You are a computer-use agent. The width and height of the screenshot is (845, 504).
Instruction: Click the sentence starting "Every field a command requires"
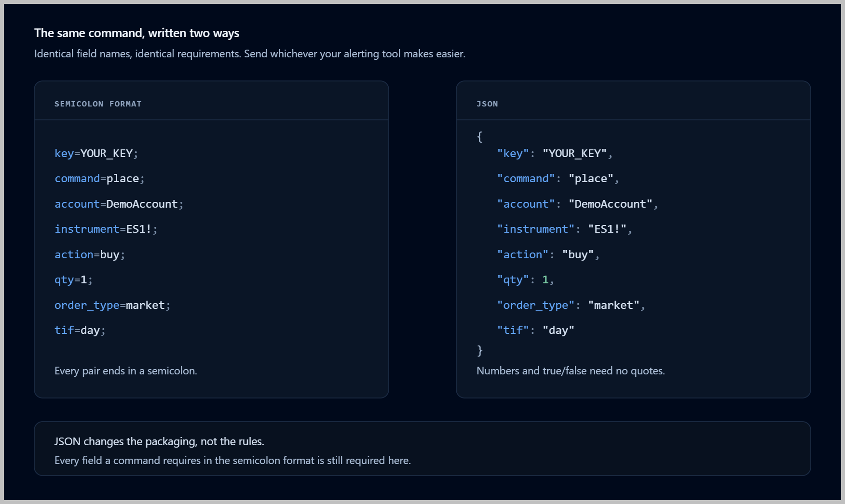232,461
